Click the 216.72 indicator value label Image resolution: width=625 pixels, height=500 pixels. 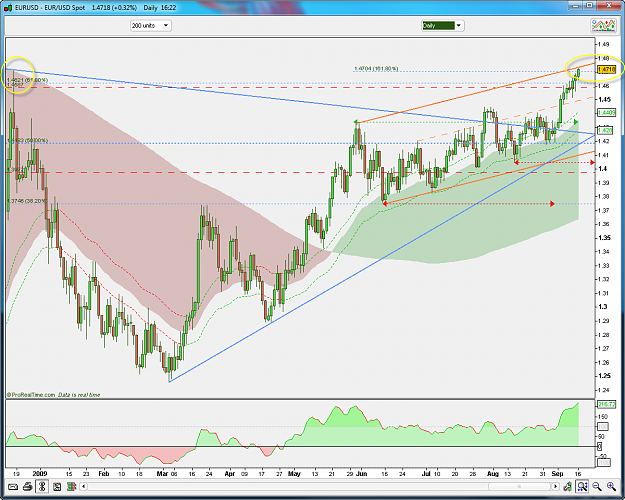pyautogui.click(x=606, y=404)
